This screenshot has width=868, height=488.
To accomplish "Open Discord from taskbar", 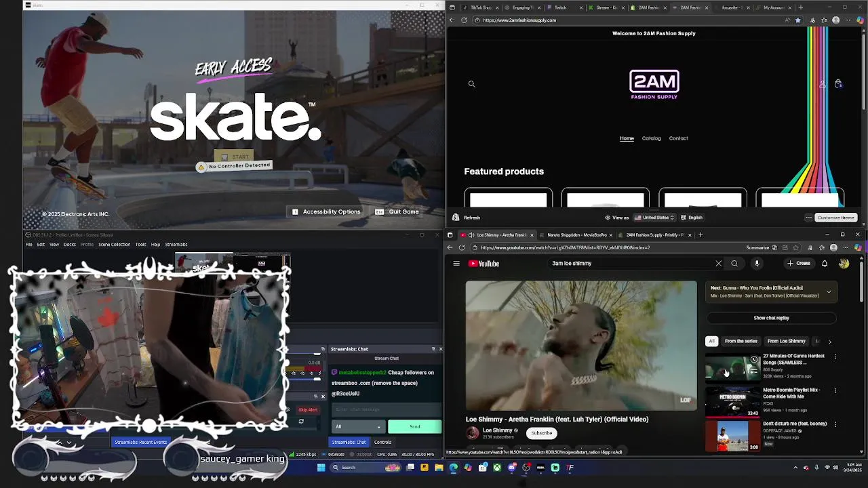I will (x=512, y=468).
